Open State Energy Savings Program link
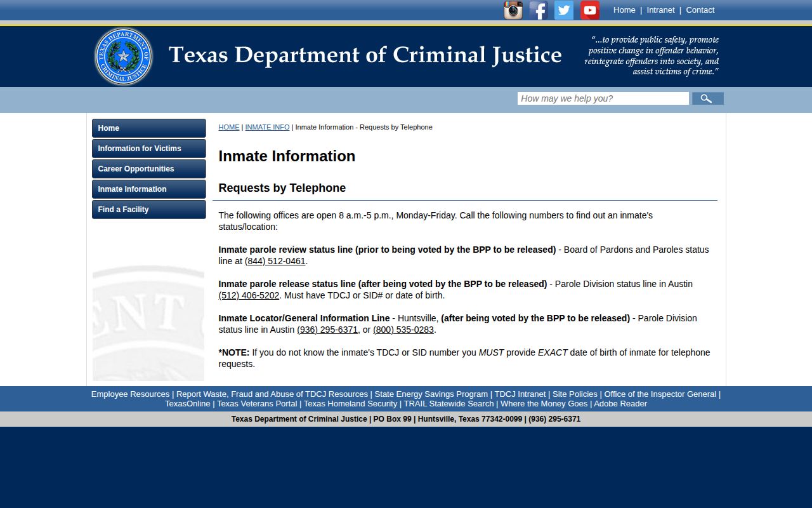Image resolution: width=812 pixels, height=508 pixels. (x=431, y=394)
